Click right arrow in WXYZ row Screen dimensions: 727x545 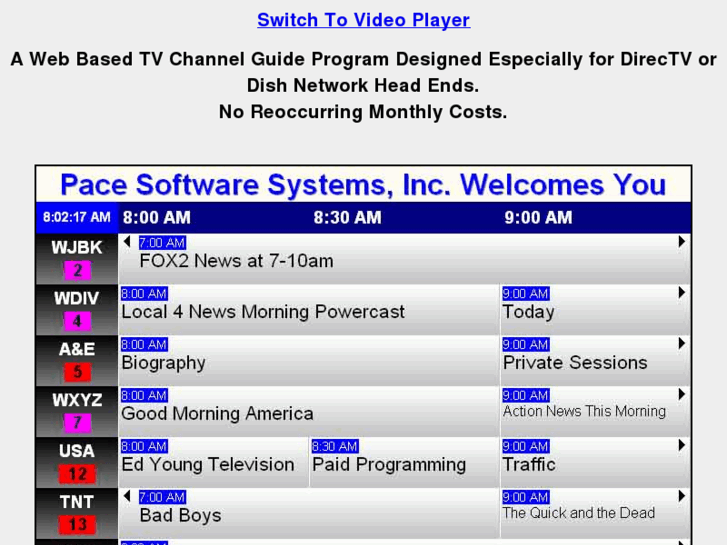tap(682, 394)
